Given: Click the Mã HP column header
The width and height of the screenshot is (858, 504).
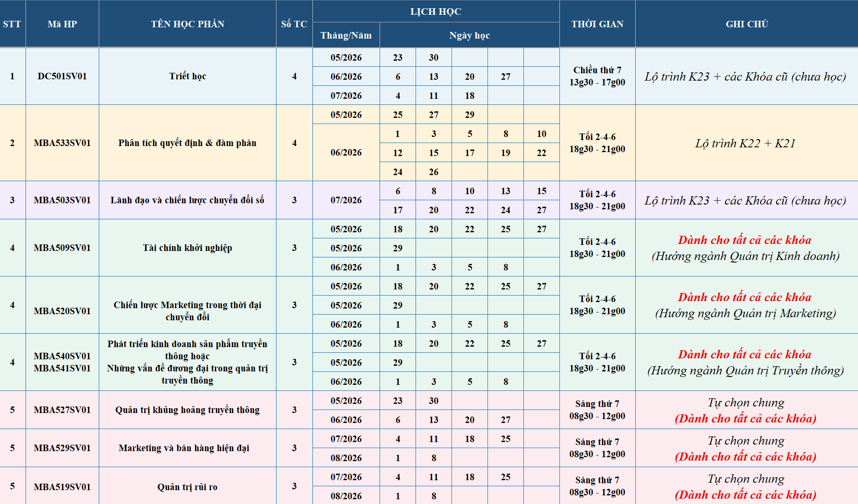Looking at the screenshot, I should [62, 24].
